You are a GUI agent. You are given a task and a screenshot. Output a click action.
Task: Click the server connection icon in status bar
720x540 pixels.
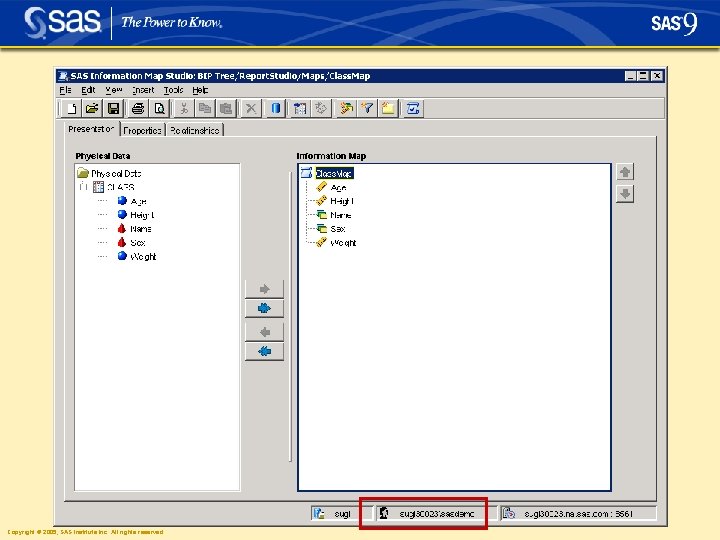(x=509, y=513)
